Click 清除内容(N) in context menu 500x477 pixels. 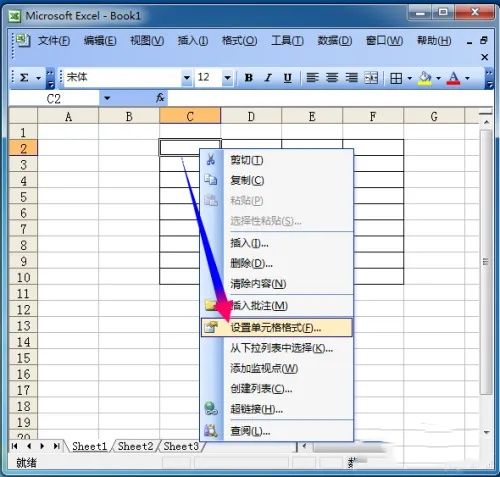point(258,284)
